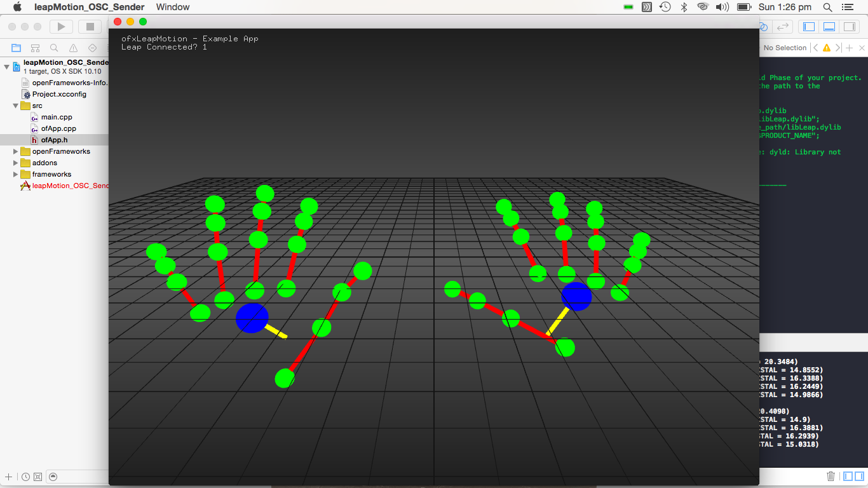The height and width of the screenshot is (488, 868).
Task: Select the red leapMotion_OSC_Sender app product
Action: [x=70, y=186]
